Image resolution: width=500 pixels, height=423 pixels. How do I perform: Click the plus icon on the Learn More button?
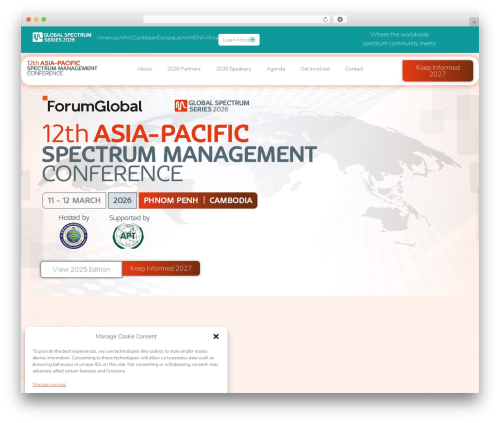[x=252, y=40]
